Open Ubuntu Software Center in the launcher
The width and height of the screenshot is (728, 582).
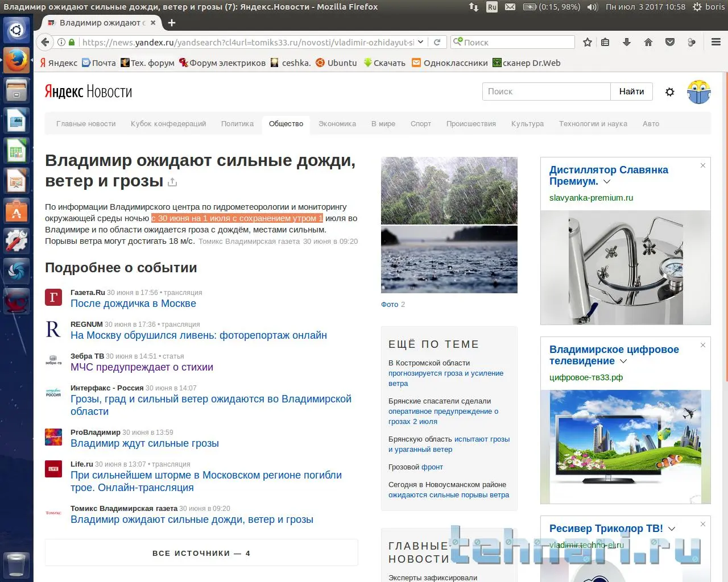coord(16,211)
